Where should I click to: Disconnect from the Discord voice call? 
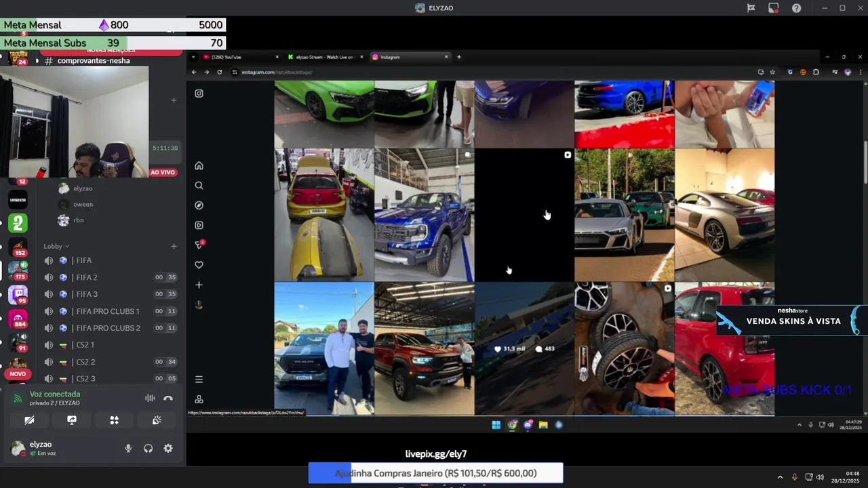point(168,399)
